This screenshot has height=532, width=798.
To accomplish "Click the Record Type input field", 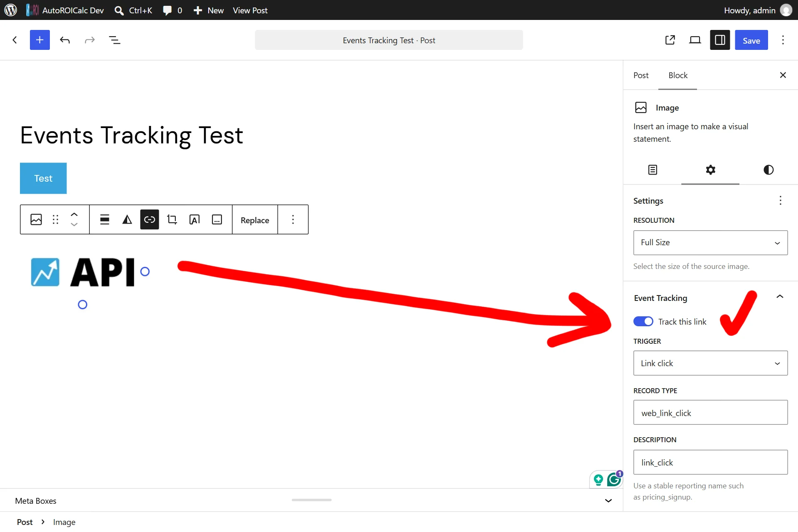I will pos(710,412).
